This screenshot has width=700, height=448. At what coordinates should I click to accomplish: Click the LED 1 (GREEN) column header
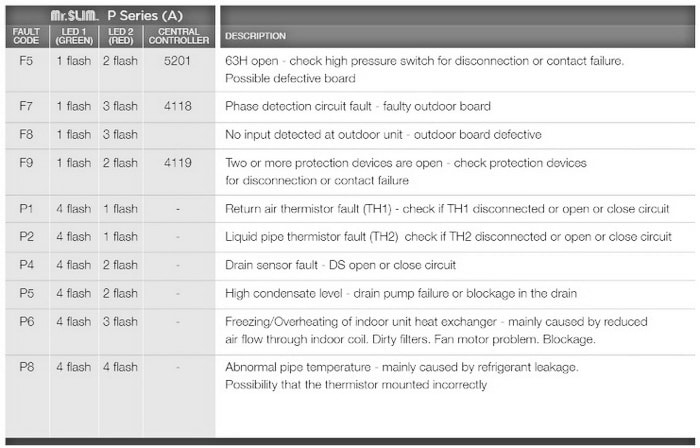(x=74, y=36)
